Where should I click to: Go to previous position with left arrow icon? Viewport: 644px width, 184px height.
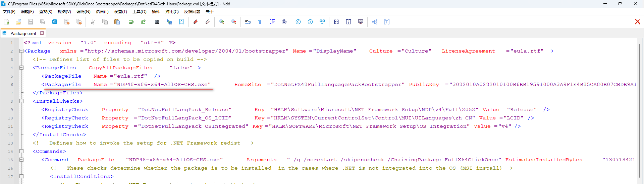click(x=298, y=22)
